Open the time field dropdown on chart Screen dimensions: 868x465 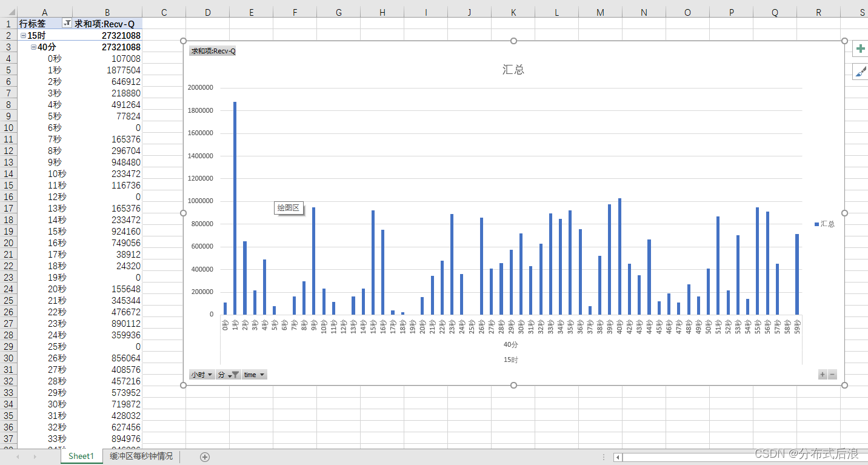coord(255,375)
